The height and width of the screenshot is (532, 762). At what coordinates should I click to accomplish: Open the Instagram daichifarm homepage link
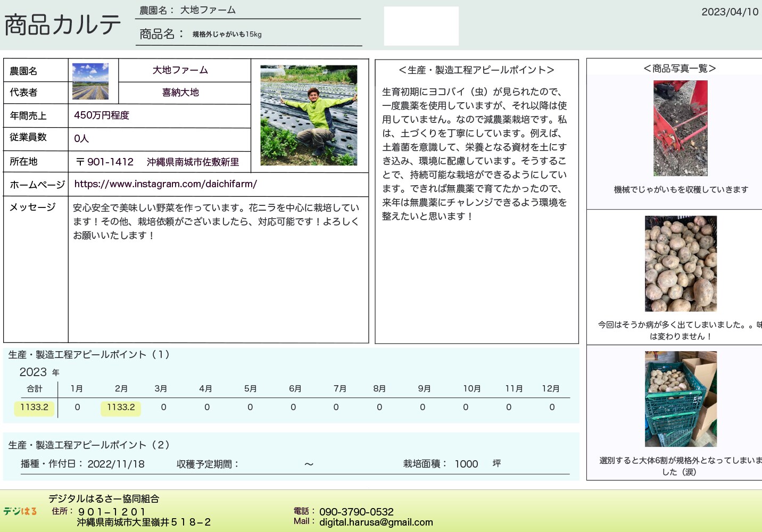tap(165, 184)
